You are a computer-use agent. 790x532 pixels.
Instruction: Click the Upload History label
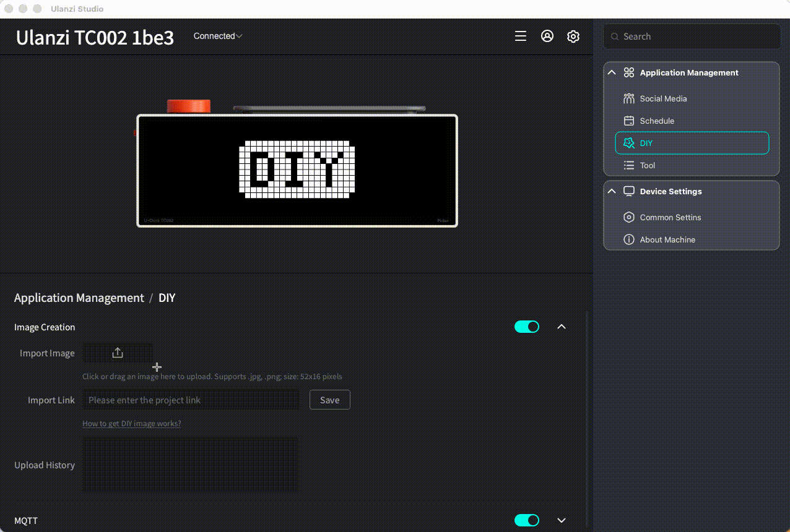click(x=45, y=465)
